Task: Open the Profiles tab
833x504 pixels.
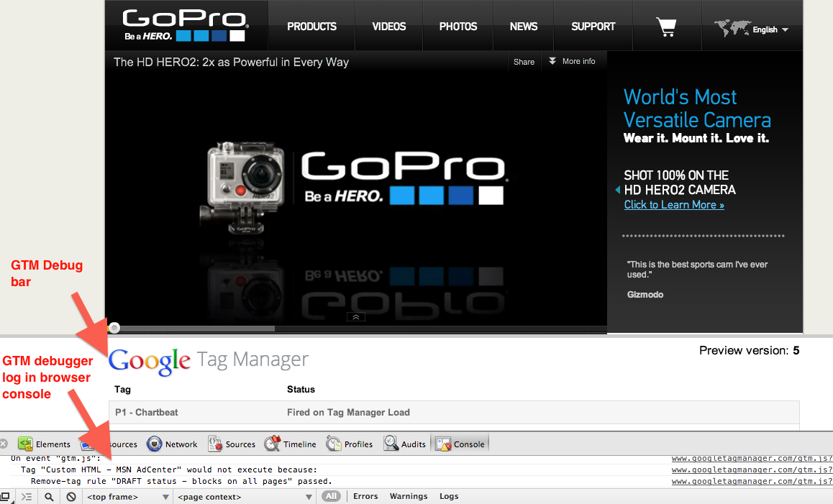Action: click(x=349, y=444)
